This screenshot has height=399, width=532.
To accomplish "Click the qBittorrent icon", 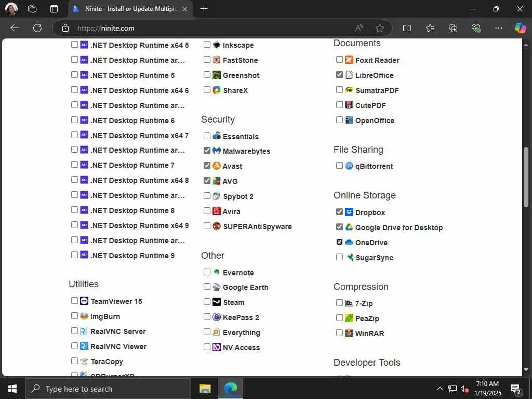I will pyautogui.click(x=349, y=166).
